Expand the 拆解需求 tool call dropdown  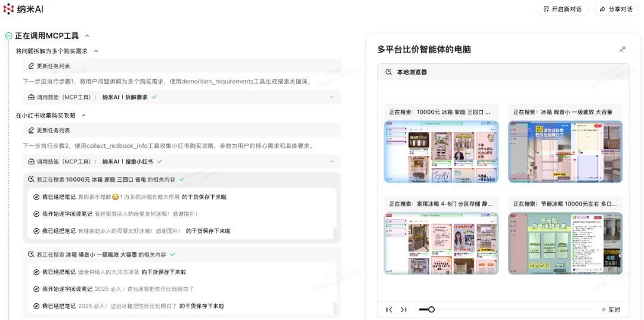click(x=332, y=97)
